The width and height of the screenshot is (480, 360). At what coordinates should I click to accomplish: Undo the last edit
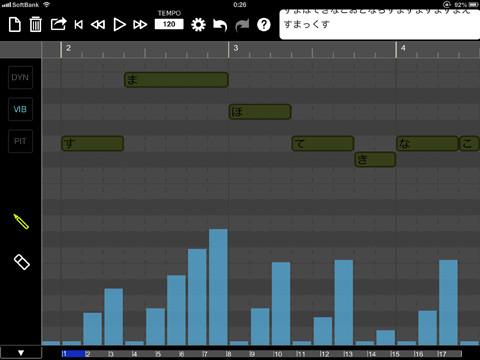(x=220, y=25)
